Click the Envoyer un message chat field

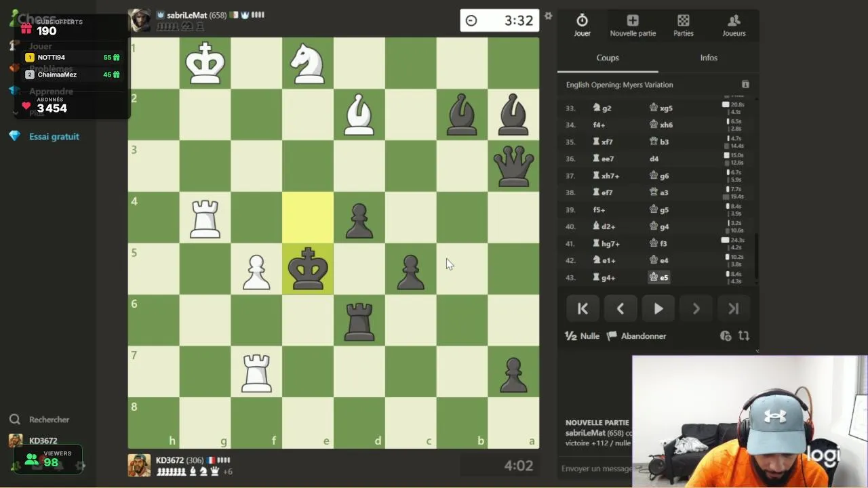pyautogui.click(x=595, y=468)
